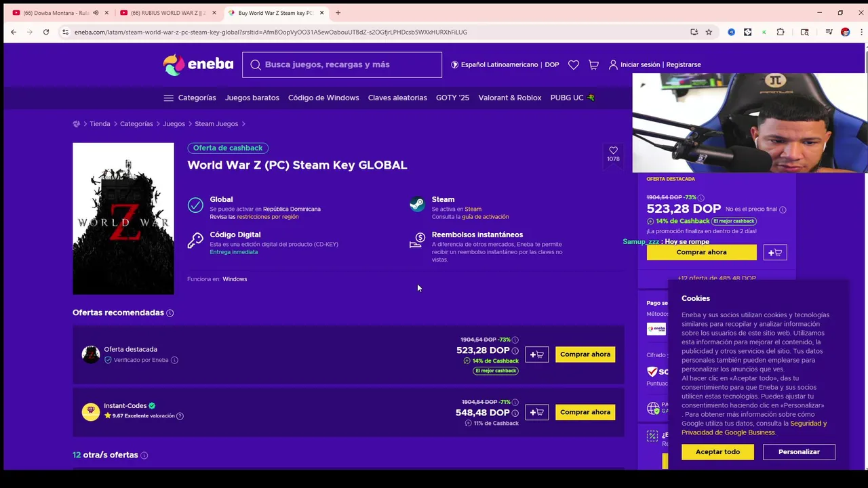Viewport: 868px width, 488px height.
Task: Click the Instant-Codes seller name
Action: (x=125, y=406)
